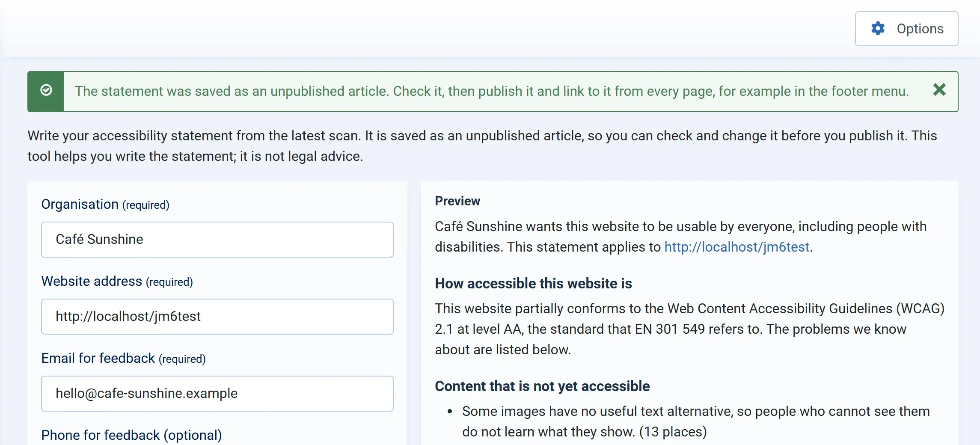Click the Website address (required) label
Image resolution: width=980 pixels, height=445 pixels.
point(117,282)
